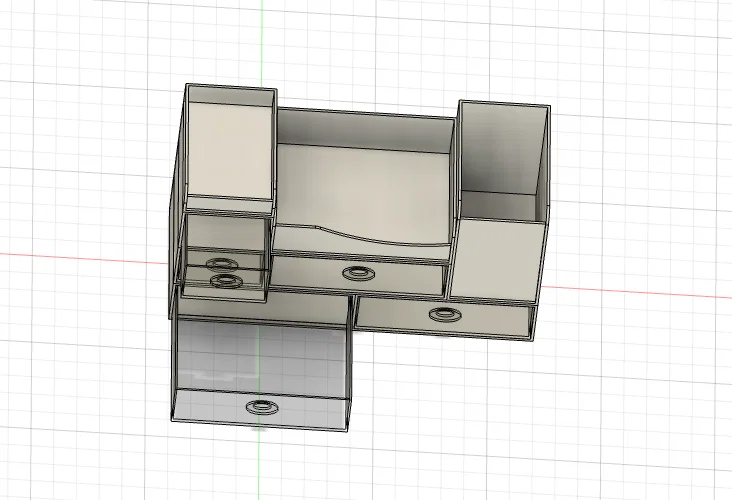Click the ring knob on the lower right drawer

click(x=446, y=314)
